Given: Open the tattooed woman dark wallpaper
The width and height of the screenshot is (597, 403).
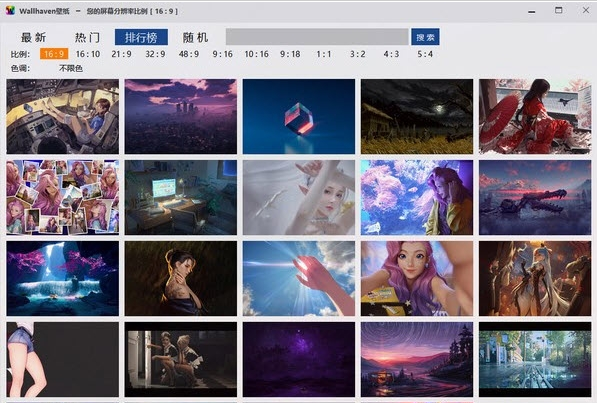Looking at the screenshot, I should coord(180,278).
